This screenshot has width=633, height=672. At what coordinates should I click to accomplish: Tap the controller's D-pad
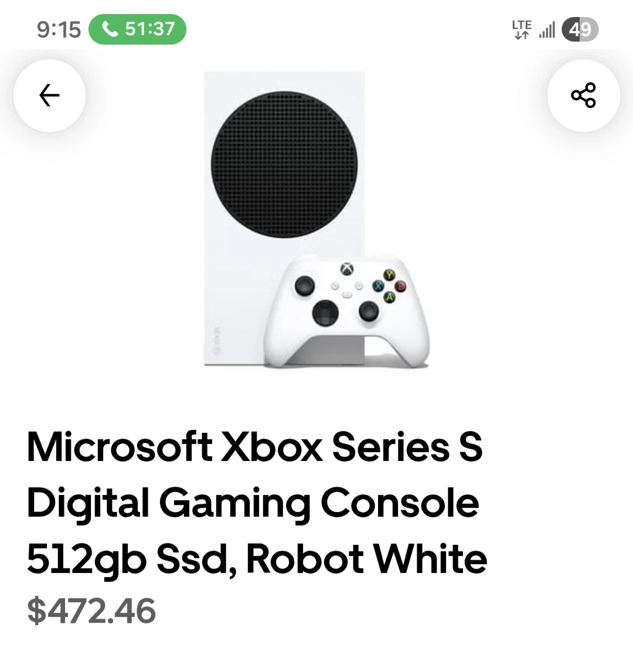pyautogui.click(x=325, y=313)
